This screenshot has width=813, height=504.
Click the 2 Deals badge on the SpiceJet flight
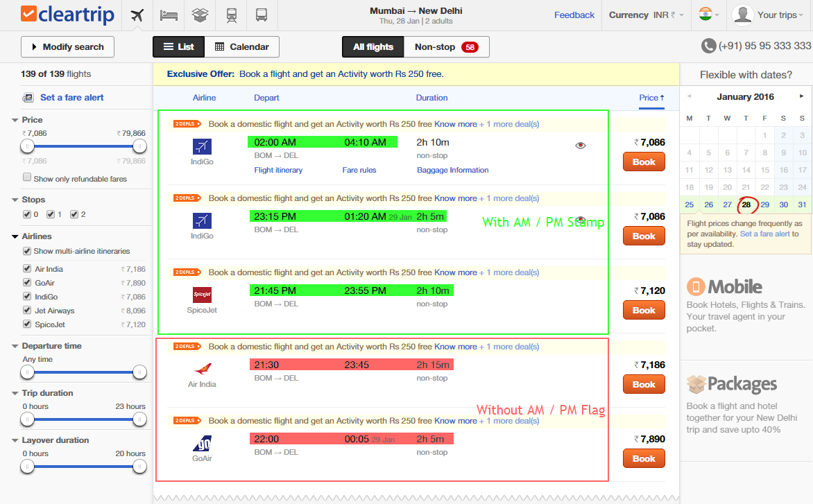(187, 272)
